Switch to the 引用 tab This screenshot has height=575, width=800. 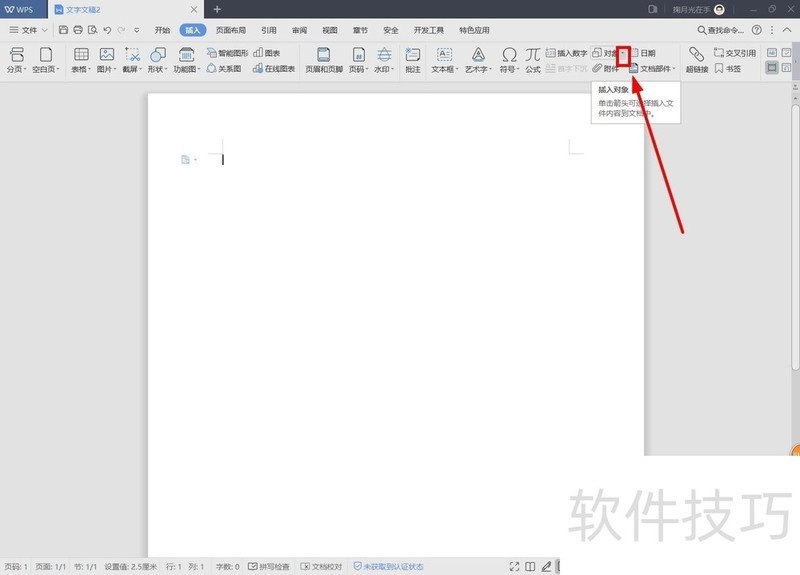click(269, 30)
